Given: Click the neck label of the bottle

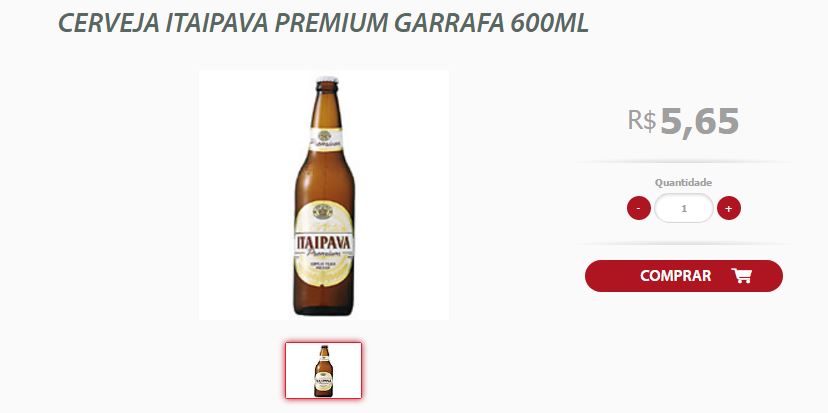Looking at the screenshot, I should tap(325, 139).
